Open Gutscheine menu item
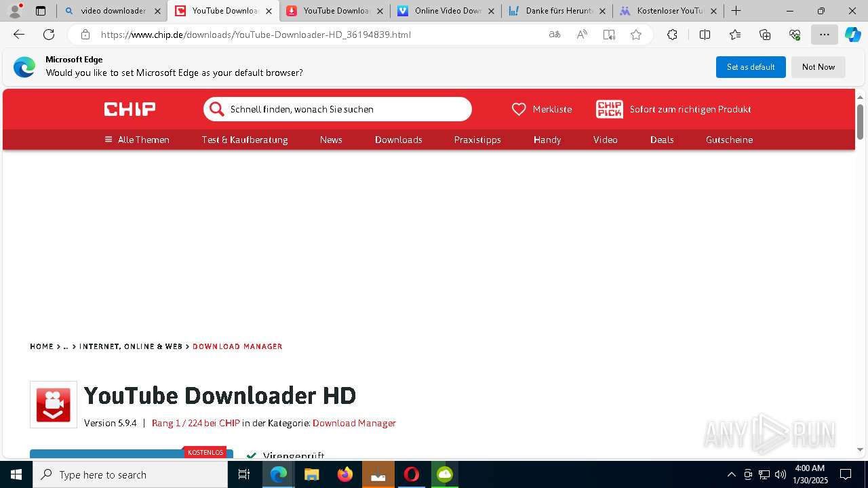 (x=730, y=140)
